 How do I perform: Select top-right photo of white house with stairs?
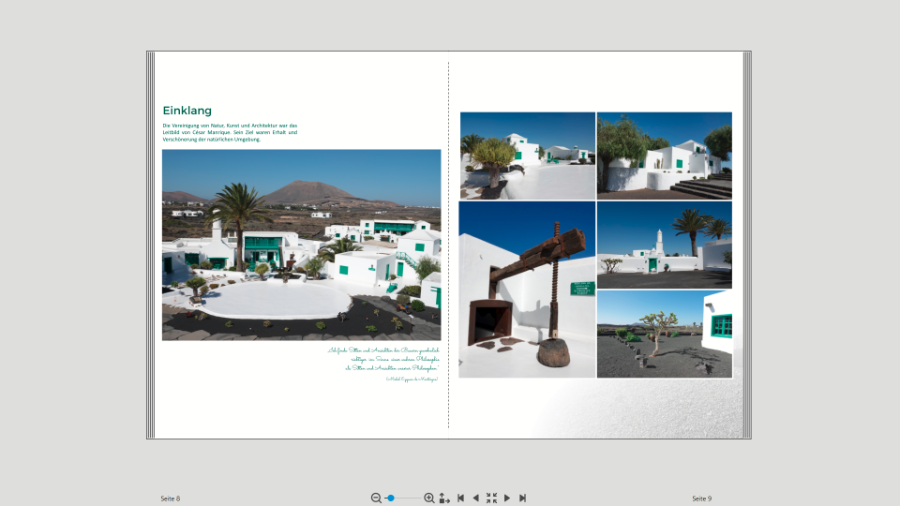pyautogui.click(x=664, y=155)
